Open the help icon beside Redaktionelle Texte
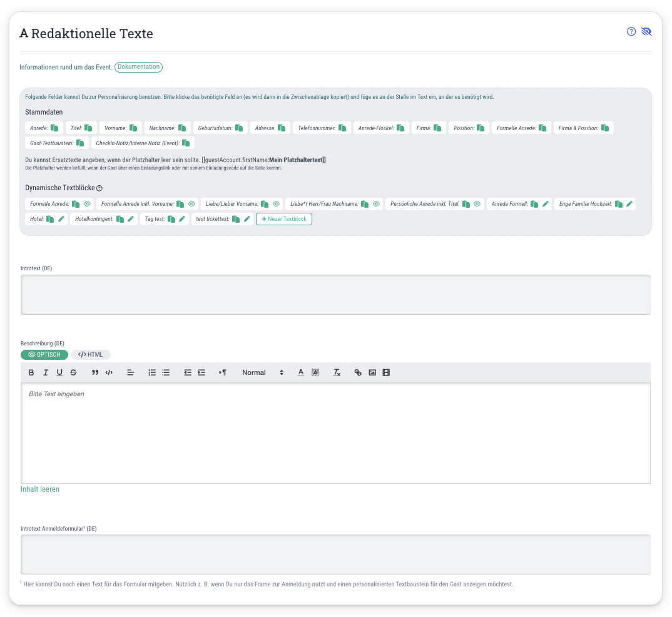 tap(631, 31)
